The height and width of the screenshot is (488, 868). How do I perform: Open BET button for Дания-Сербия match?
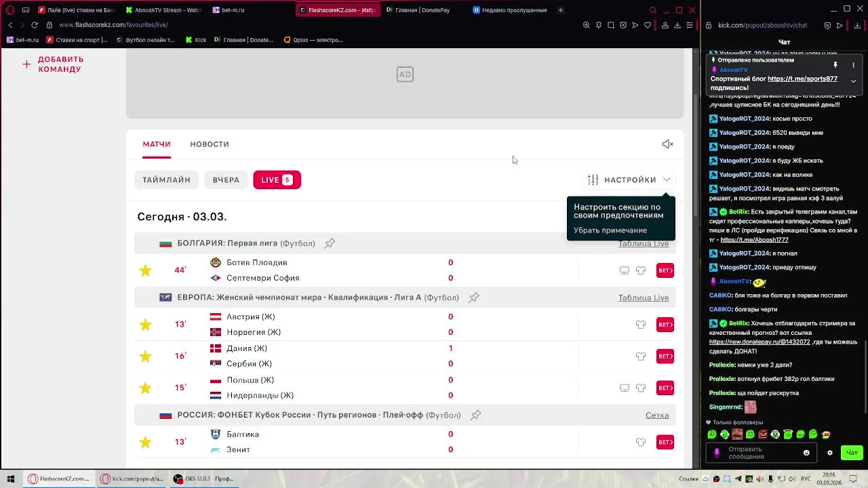(665, 356)
